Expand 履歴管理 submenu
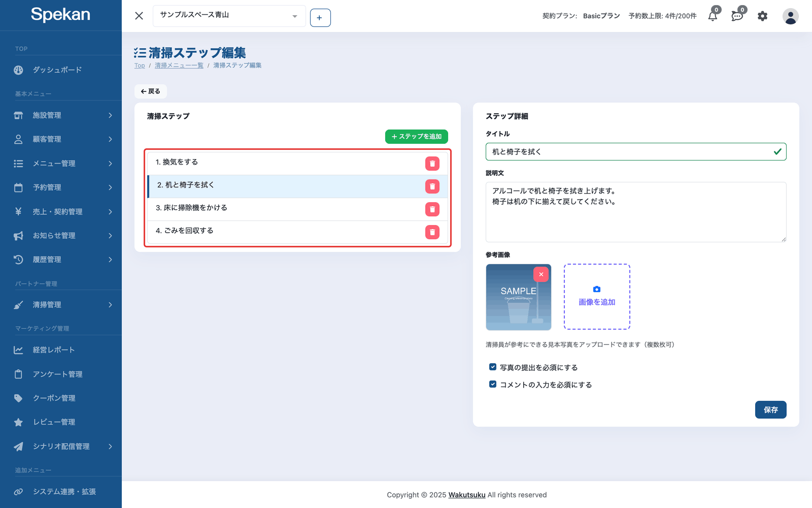Image resolution: width=812 pixels, height=508 pixels. coord(61,260)
